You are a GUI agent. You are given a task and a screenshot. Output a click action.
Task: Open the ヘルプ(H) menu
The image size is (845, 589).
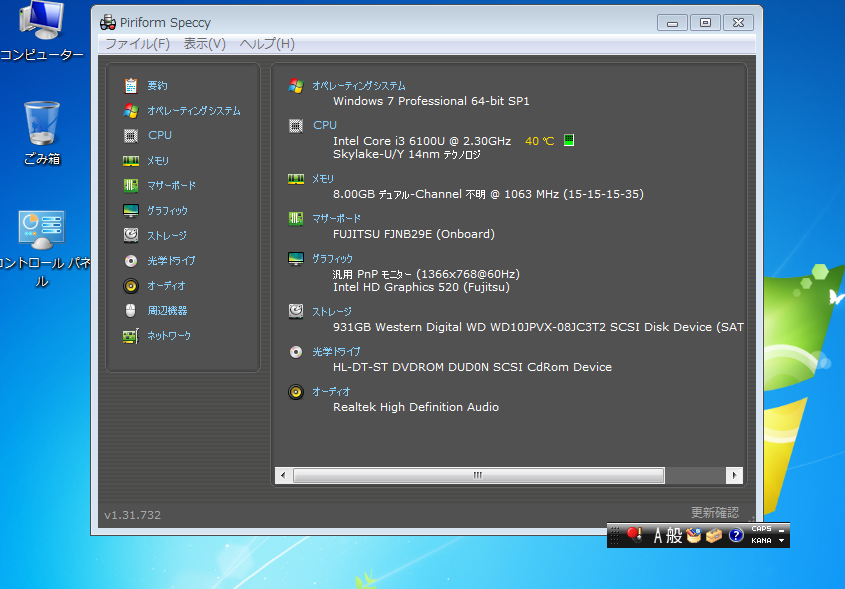[267, 44]
